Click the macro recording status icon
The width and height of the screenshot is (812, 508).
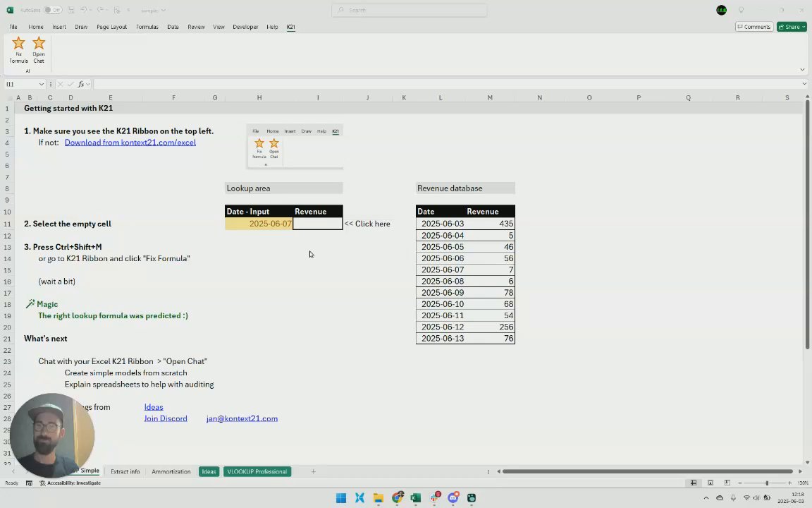click(29, 483)
